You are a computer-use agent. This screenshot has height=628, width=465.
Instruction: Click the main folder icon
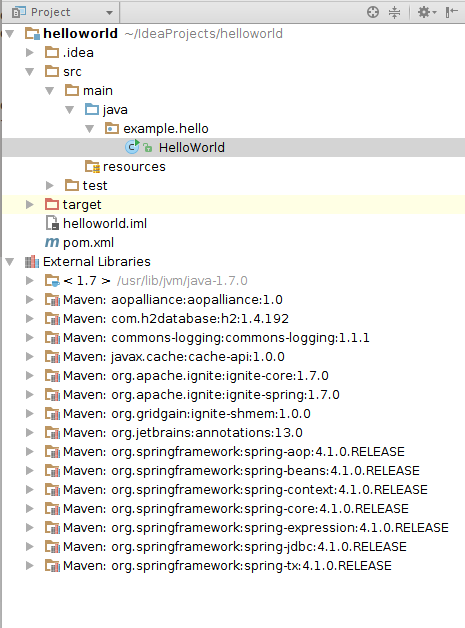[72, 91]
